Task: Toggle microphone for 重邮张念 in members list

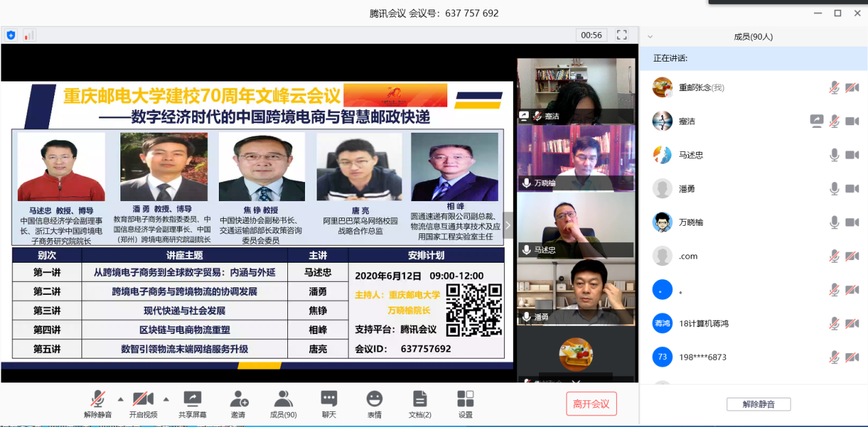Action: [834, 88]
